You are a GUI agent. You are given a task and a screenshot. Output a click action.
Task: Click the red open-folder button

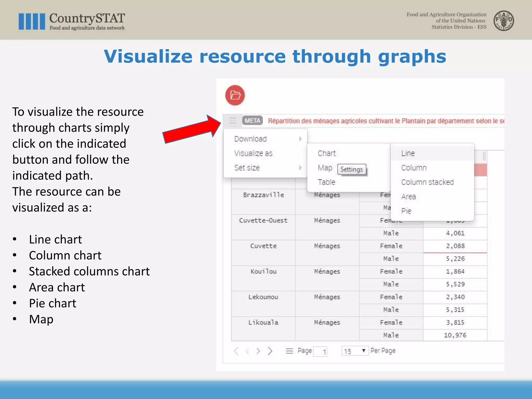[235, 95]
